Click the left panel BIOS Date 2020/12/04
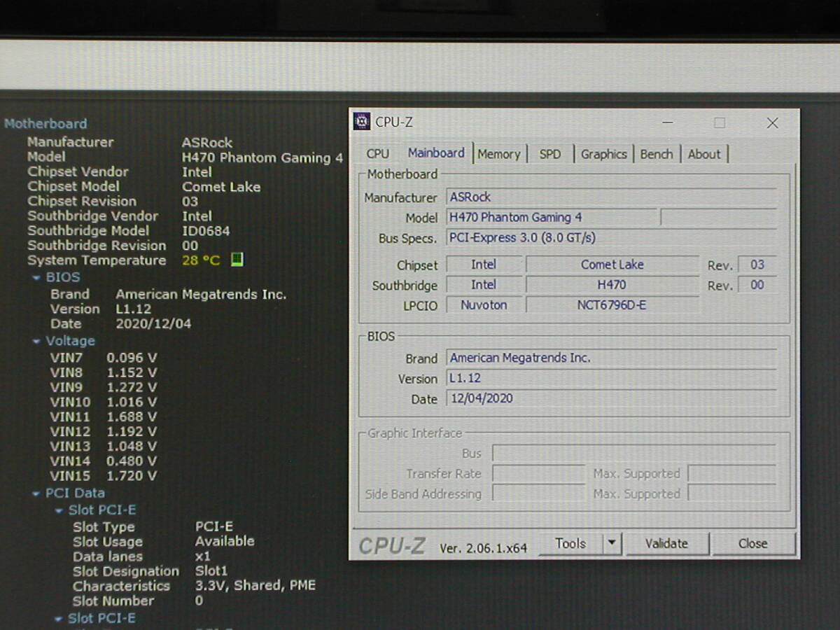Screen dimensions: 840x630 click(x=153, y=324)
